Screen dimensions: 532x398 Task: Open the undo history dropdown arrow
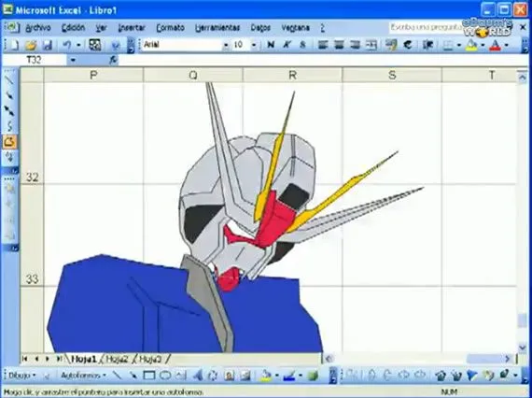coord(78,45)
